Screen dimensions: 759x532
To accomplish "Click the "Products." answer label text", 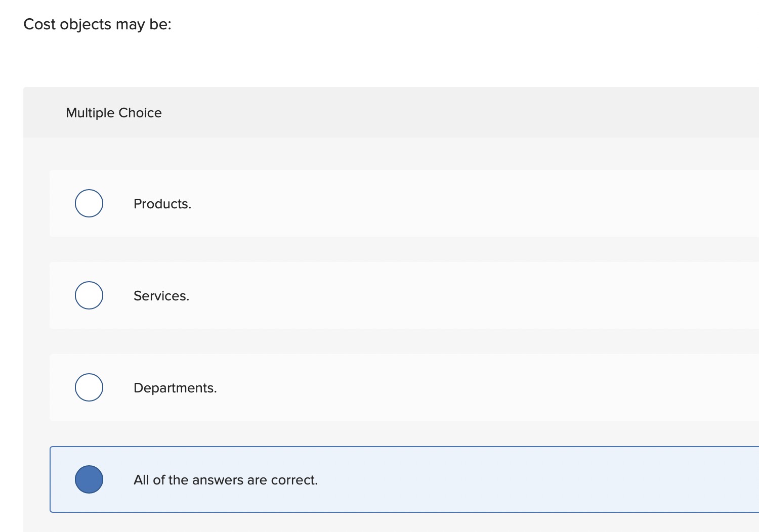I will [162, 204].
